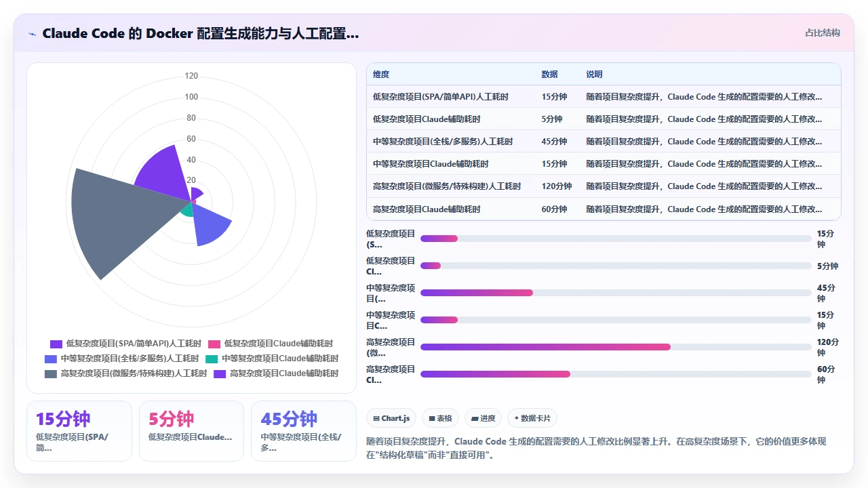Select row 高复杂度项目(微服务/特殊构建)人工耗时 in table
This screenshot has height=488, width=868.
tap(604, 186)
